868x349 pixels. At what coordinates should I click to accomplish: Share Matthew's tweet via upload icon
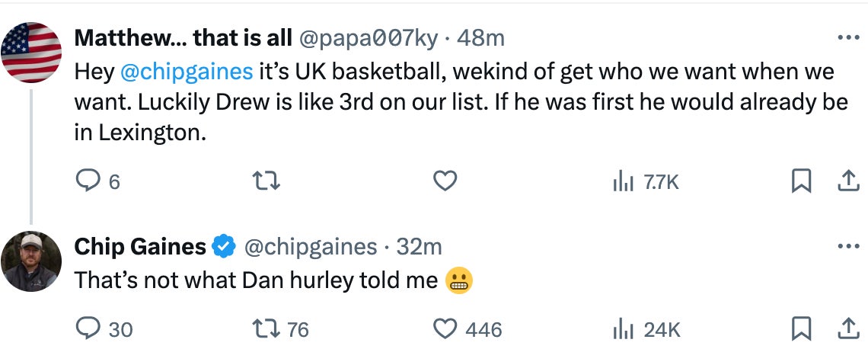(x=847, y=181)
